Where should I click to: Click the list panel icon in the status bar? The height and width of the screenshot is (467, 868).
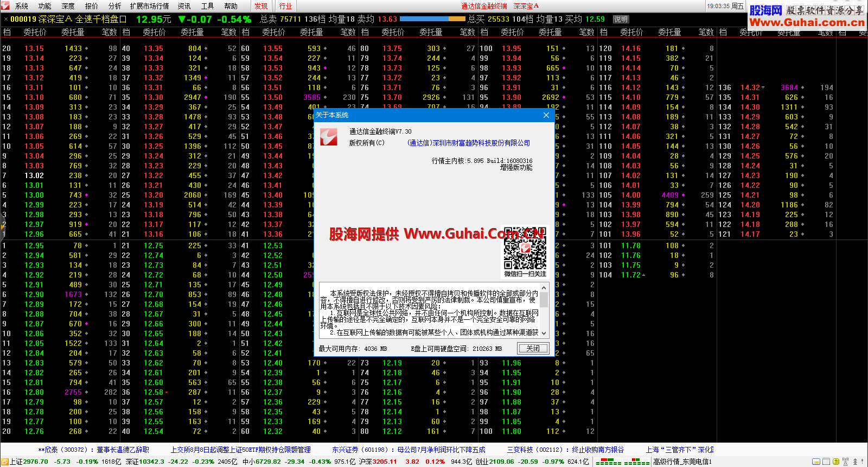click(x=826, y=462)
